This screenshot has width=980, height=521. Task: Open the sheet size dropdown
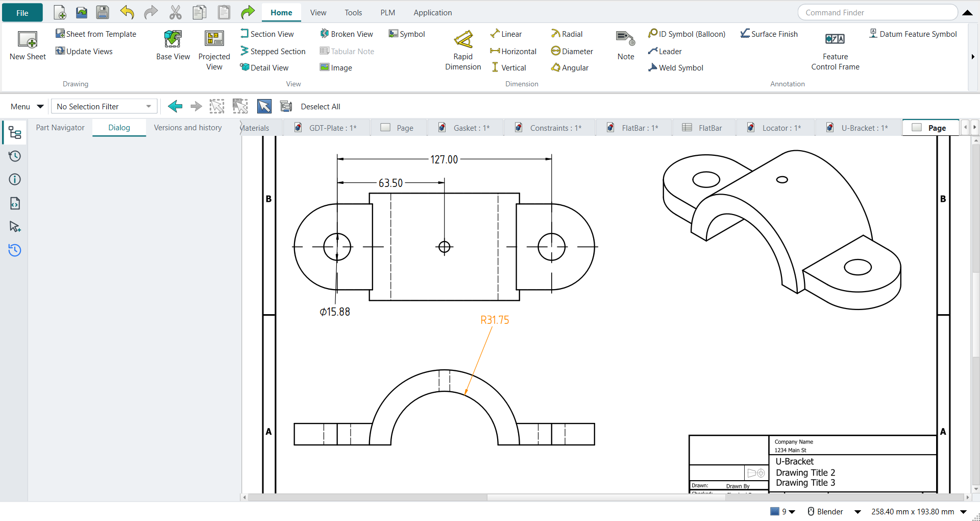click(x=919, y=511)
